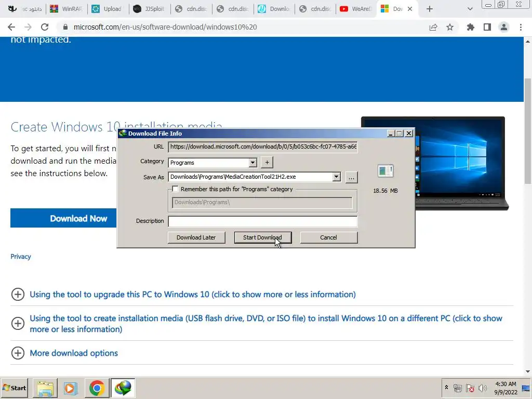Switch to the YouTube WeAreD tab
This screenshot has height=399, width=532.
point(357,9)
